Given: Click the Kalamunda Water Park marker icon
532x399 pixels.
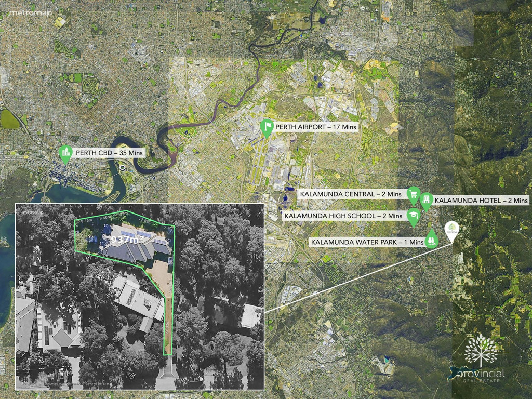Looking at the screenshot, I should coord(431,241).
